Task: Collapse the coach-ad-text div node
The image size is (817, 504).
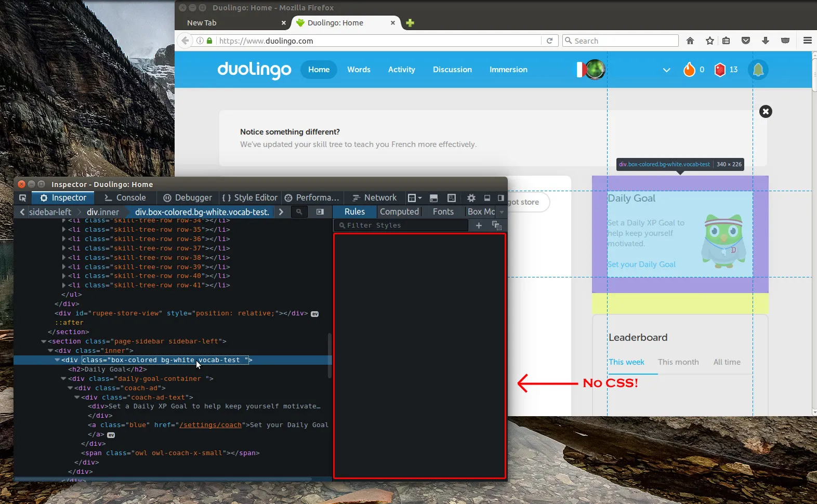Action: click(x=77, y=397)
